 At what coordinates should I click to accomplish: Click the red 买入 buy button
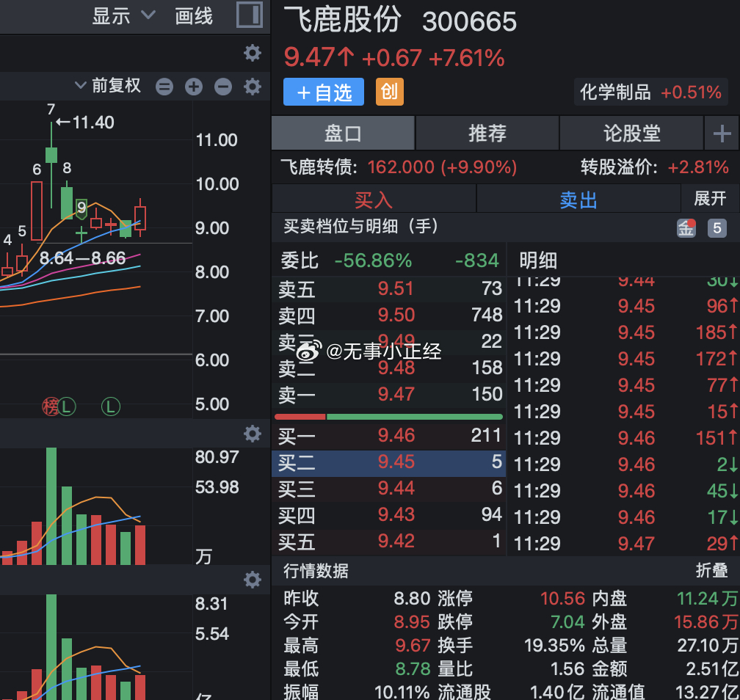[374, 200]
